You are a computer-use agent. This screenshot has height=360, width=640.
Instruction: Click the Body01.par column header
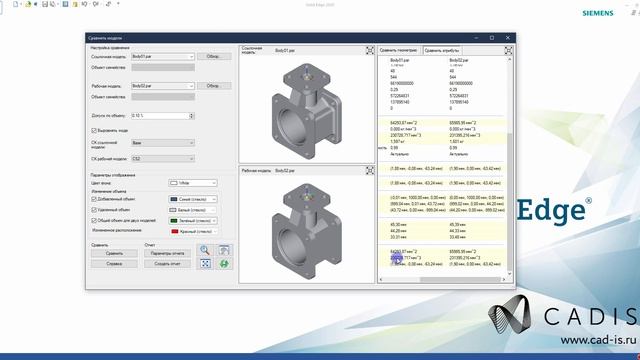coord(400,60)
